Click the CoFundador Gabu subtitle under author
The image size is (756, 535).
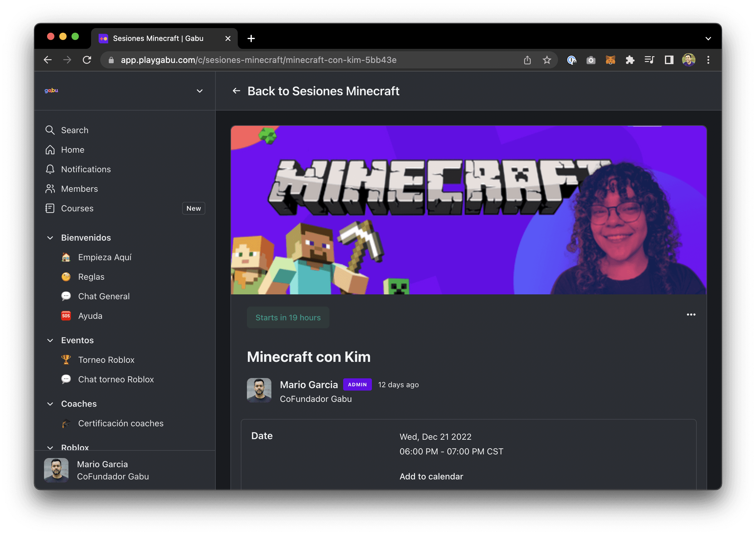tap(316, 399)
